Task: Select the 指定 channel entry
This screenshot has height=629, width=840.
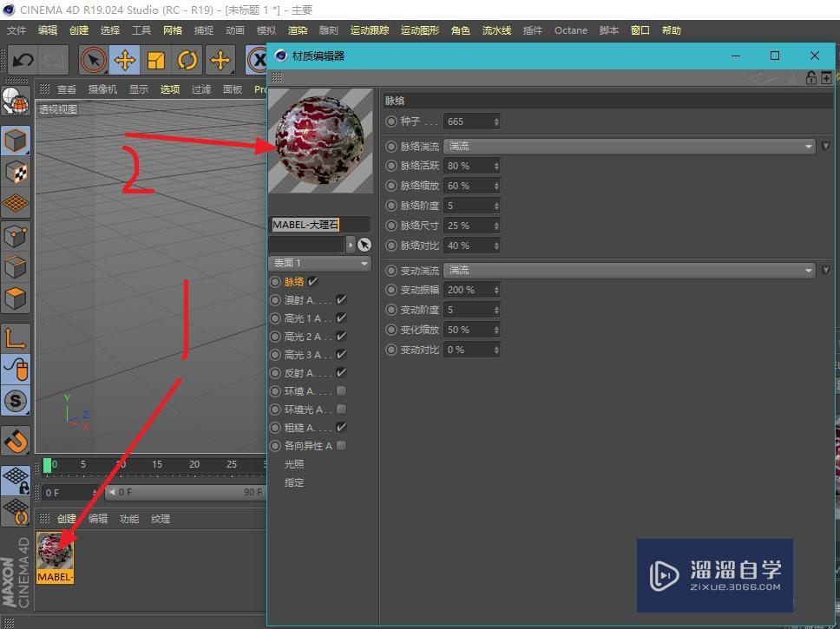Action: pyautogui.click(x=294, y=482)
